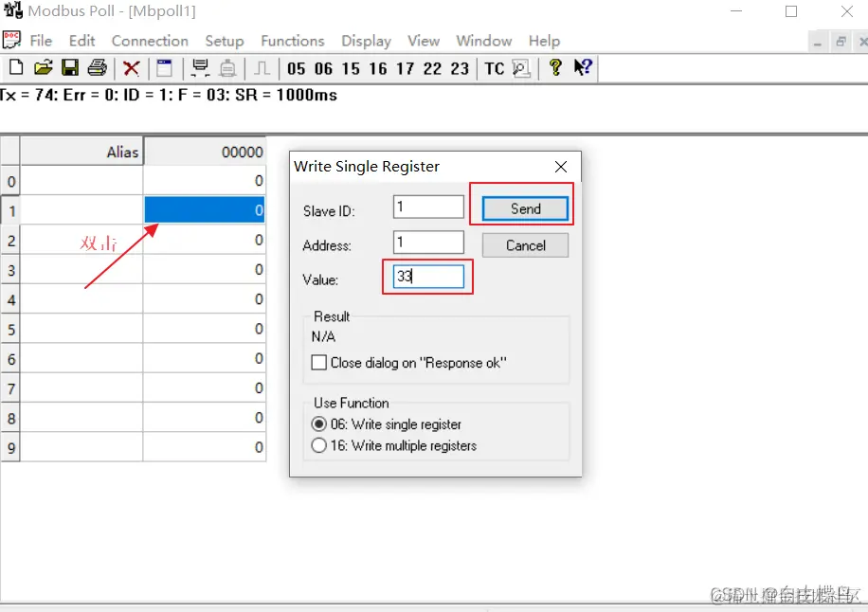Select the value cell in row 0
The image size is (868, 612).
(205, 180)
